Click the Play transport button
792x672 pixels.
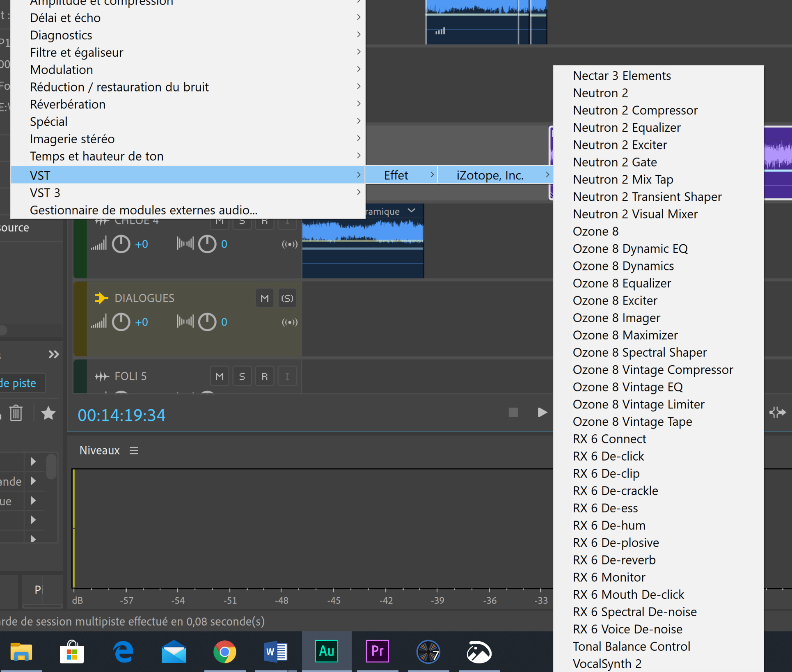[x=542, y=412]
